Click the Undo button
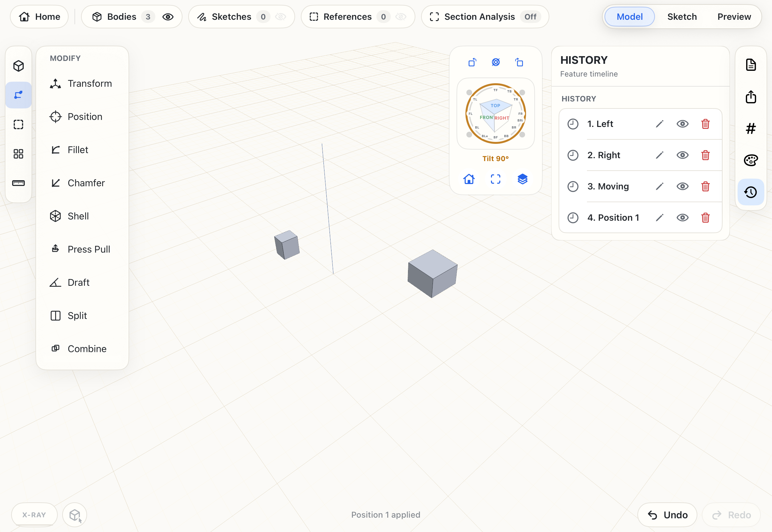Screen dimensions: 772x532 pos(667,515)
